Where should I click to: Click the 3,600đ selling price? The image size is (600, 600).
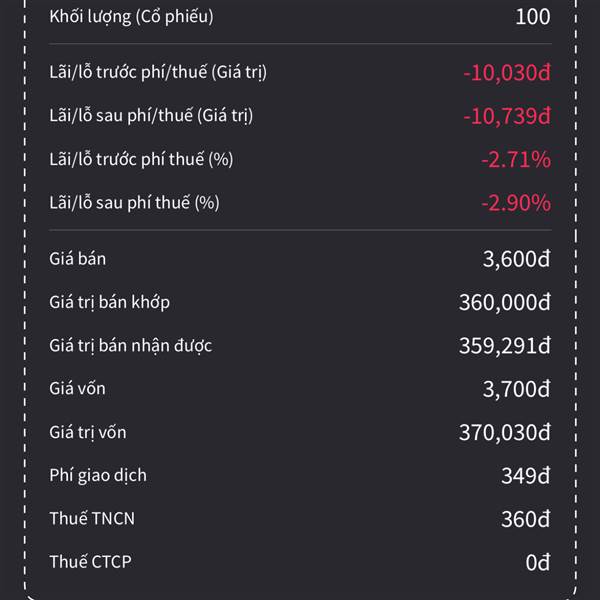(517, 259)
